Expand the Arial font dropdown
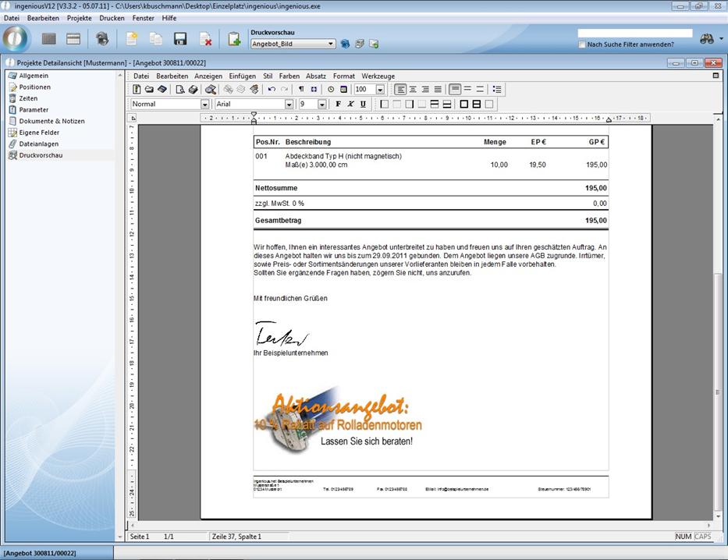 pyautogui.click(x=289, y=104)
